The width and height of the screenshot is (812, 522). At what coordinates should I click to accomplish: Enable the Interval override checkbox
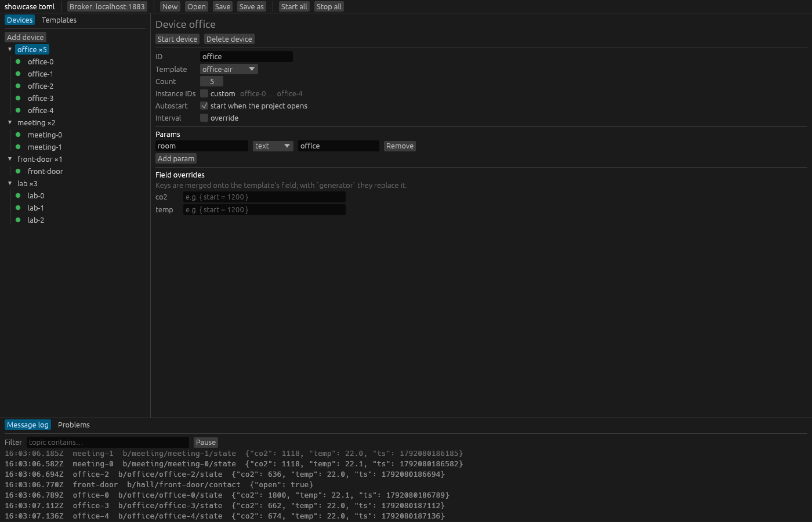pos(204,118)
